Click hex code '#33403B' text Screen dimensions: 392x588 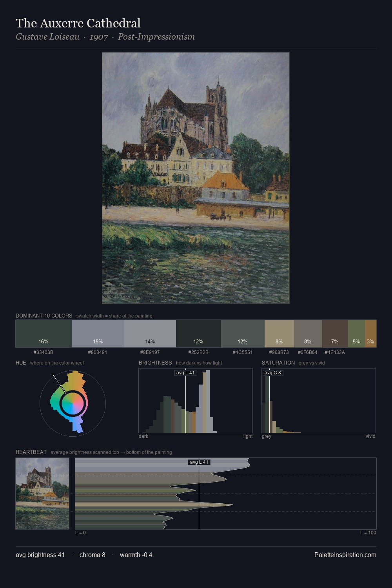[44, 352]
